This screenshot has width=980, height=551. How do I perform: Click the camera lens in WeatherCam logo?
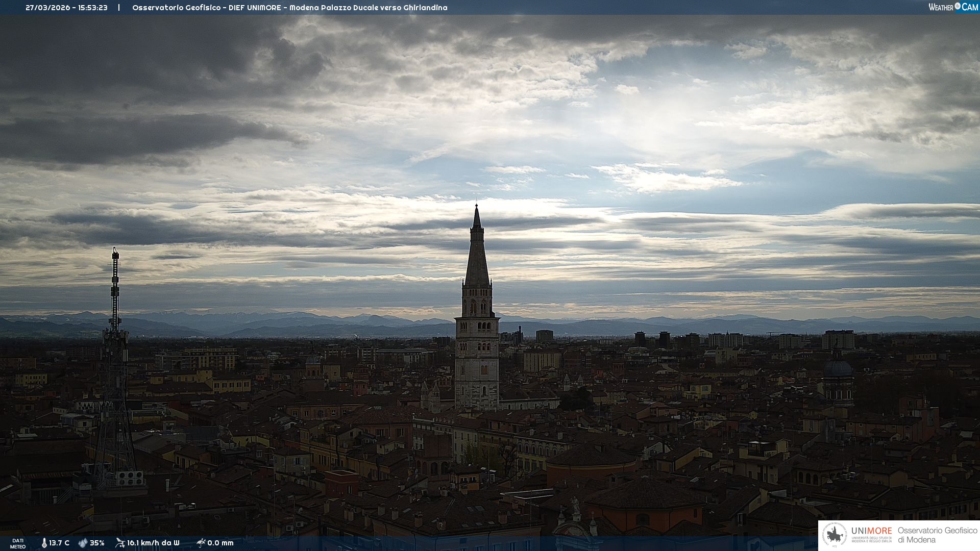tap(958, 6)
